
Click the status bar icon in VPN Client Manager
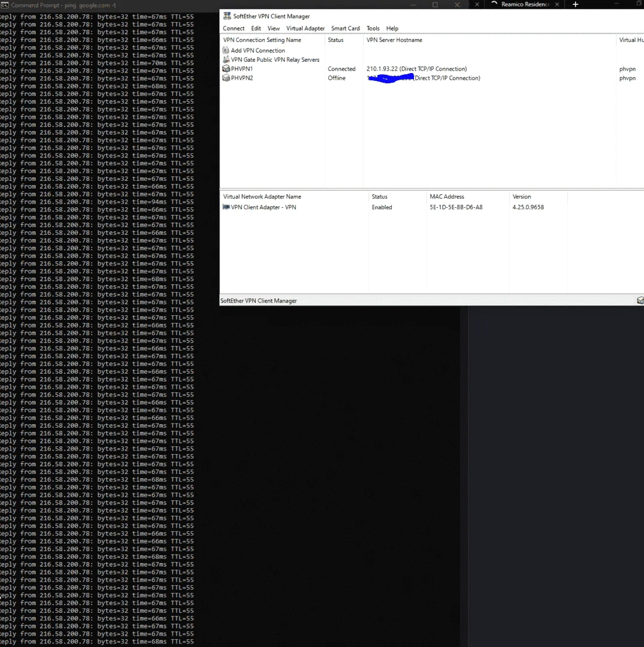[x=640, y=300]
